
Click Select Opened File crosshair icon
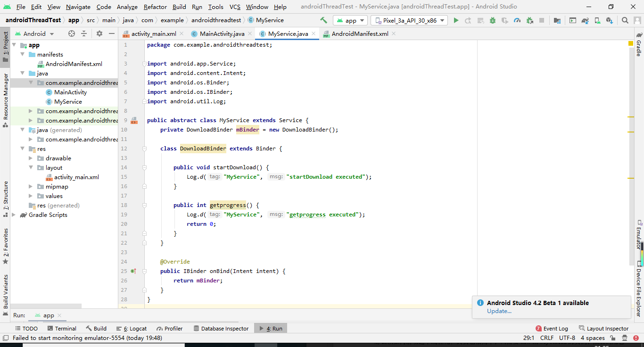click(x=72, y=33)
